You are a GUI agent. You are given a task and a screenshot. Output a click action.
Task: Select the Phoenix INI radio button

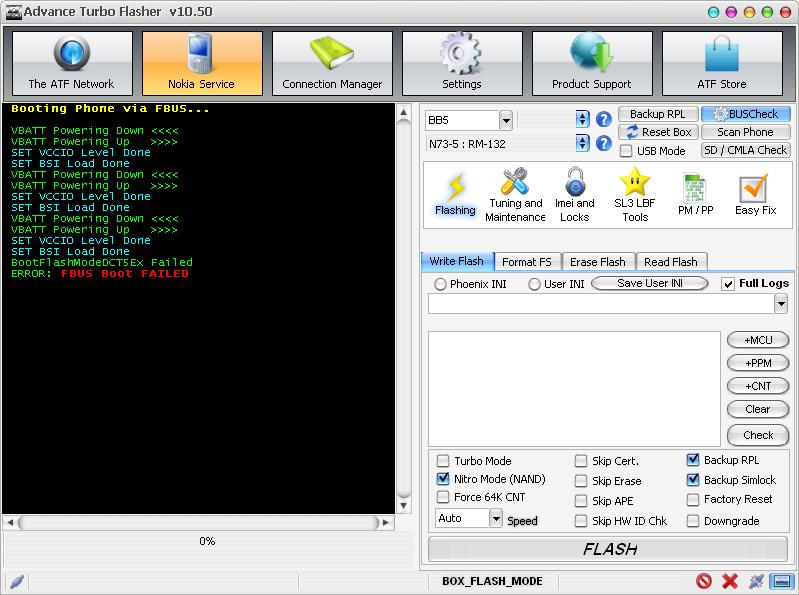(x=440, y=284)
